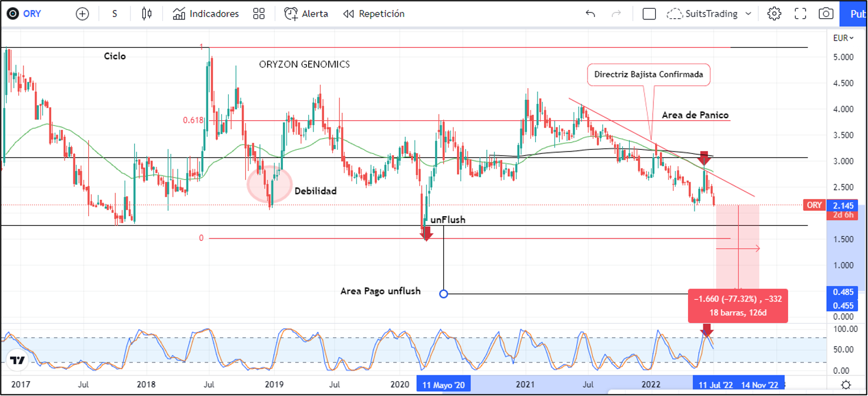Click the add symbol plus icon
868x396 pixels.
point(82,14)
